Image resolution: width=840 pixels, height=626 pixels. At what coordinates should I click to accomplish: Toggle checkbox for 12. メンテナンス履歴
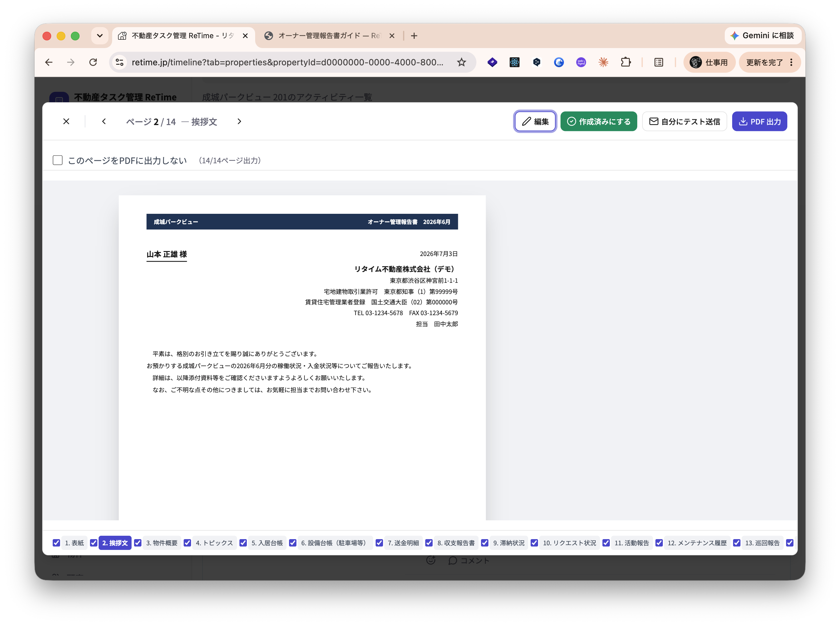659,543
